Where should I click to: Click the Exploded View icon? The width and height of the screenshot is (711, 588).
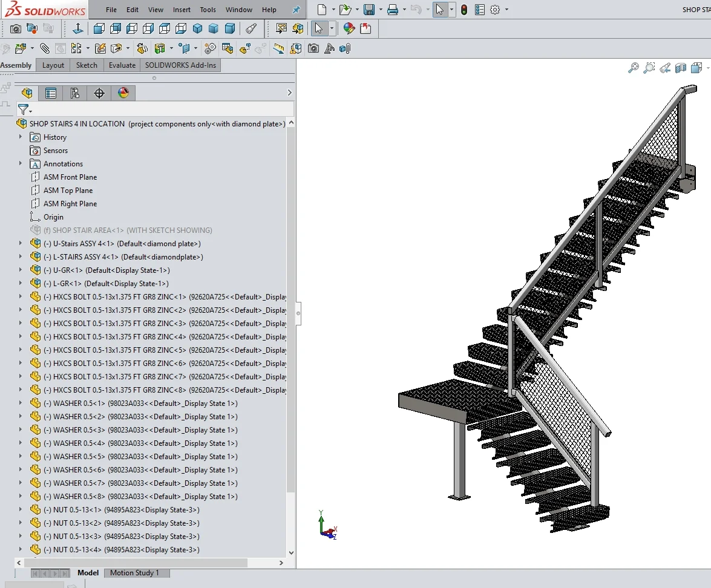(245, 48)
